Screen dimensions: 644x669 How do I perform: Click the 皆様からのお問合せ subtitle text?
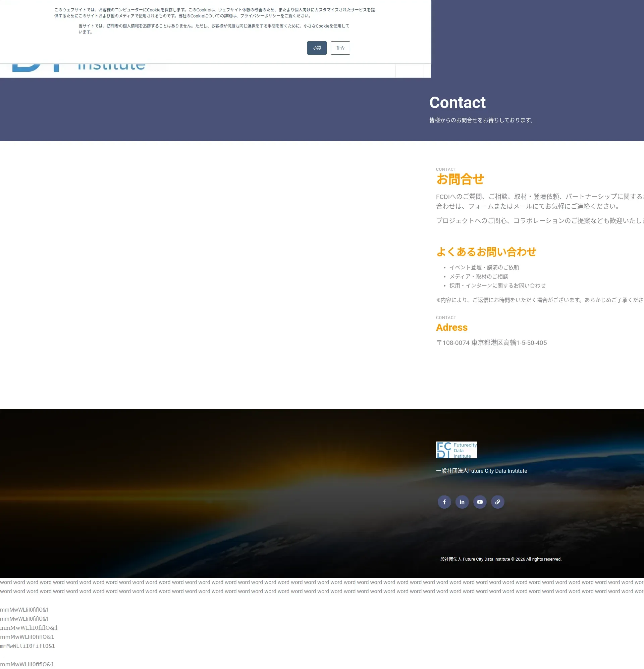482,120
